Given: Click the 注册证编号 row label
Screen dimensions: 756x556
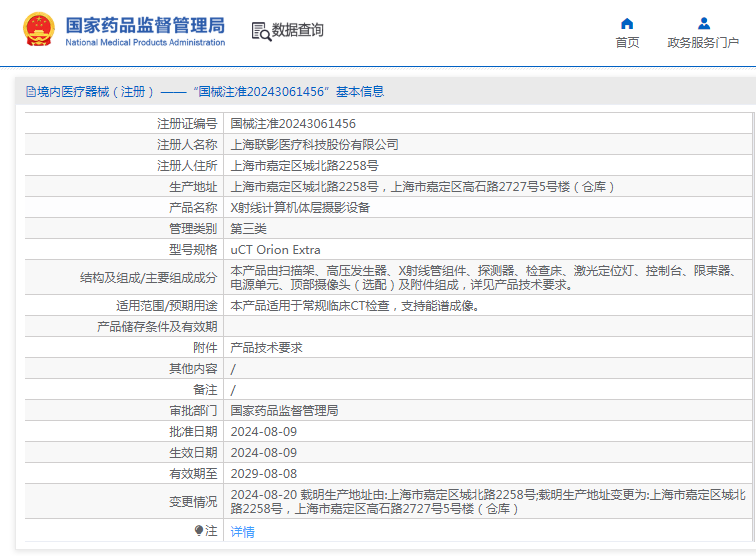Looking at the screenshot, I should click(187, 124).
